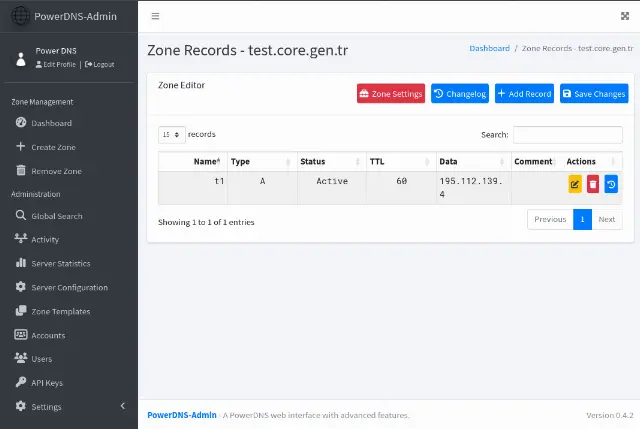Click the Users group icon

coord(21,358)
